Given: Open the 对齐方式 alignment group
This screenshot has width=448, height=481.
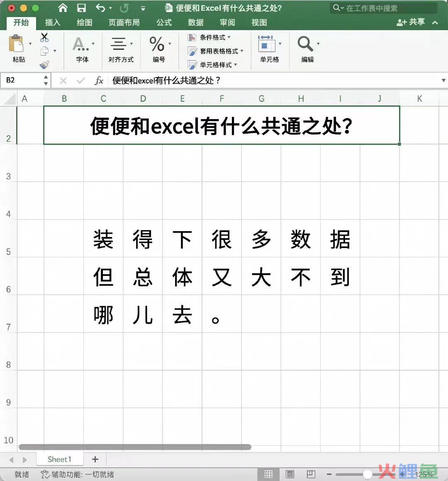Looking at the screenshot, I should click(121, 49).
